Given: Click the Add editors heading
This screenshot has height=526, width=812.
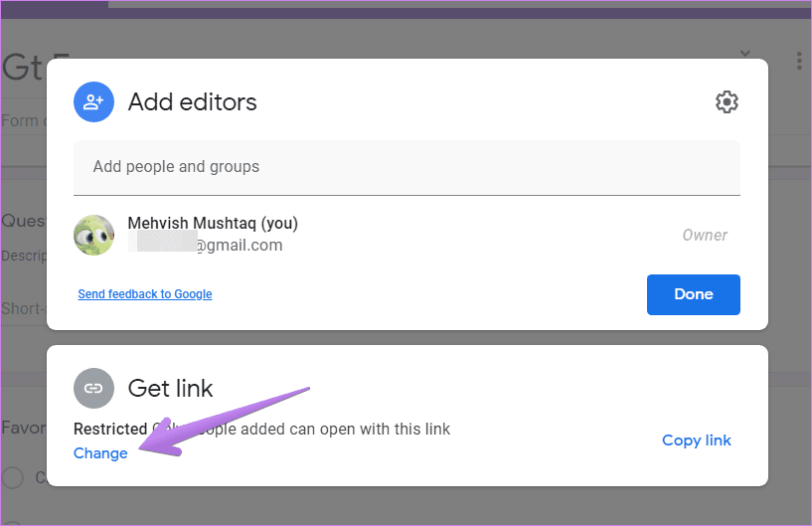Looking at the screenshot, I should [192, 102].
